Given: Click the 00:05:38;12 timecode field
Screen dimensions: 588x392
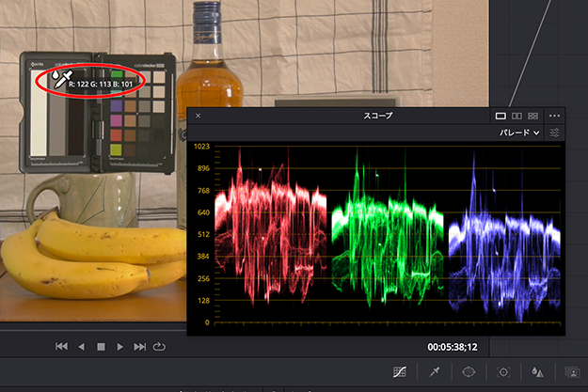Looking at the screenshot, I should pyautogui.click(x=452, y=346).
